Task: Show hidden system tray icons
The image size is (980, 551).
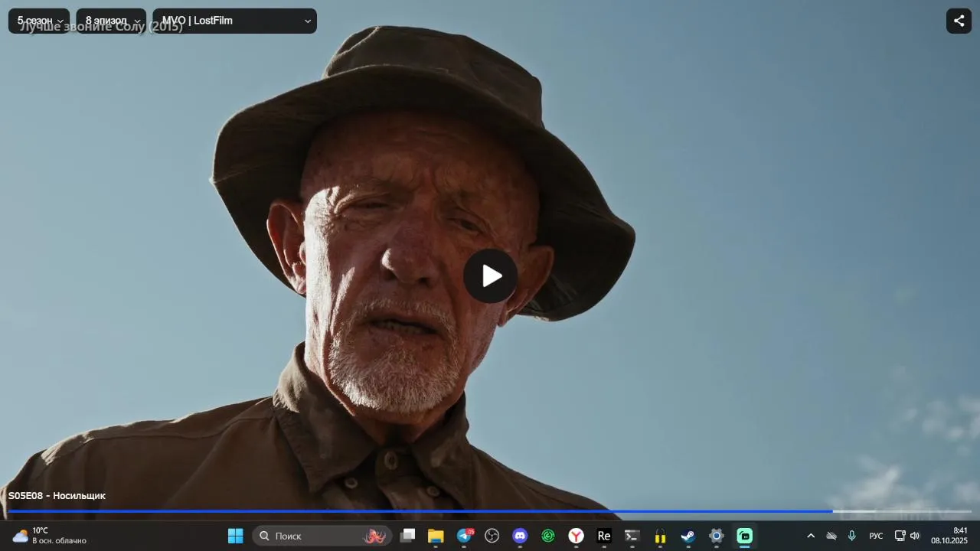Action: coord(811,536)
